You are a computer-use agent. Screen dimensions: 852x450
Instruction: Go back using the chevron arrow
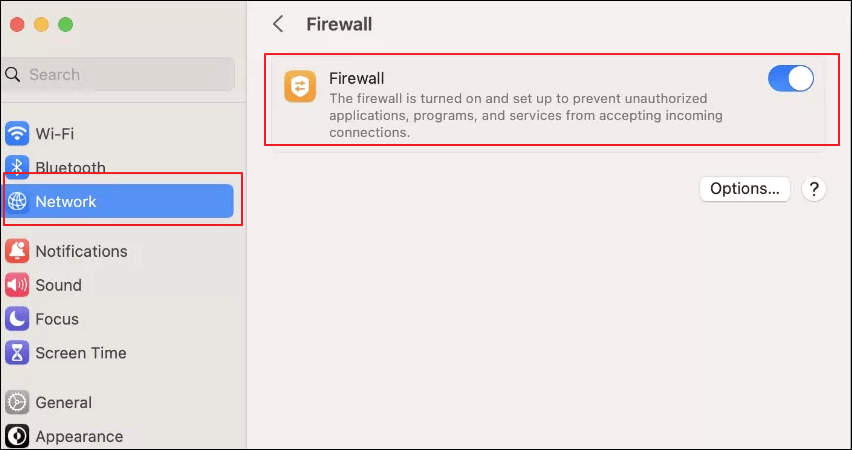(278, 24)
